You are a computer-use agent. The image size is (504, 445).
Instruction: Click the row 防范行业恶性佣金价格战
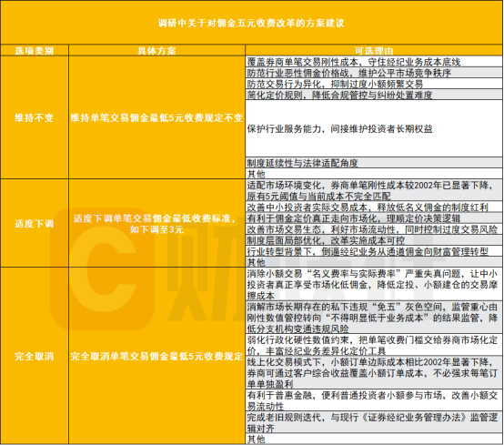click(x=374, y=73)
